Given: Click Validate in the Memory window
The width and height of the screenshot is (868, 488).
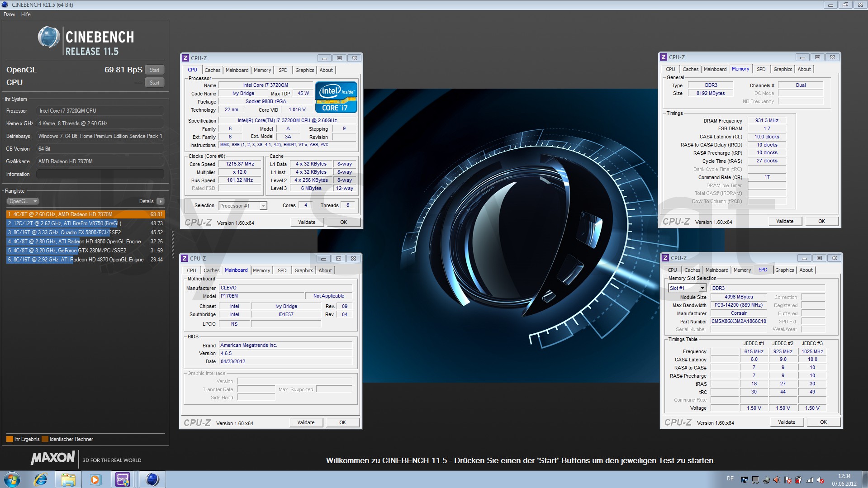Looking at the screenshot, I should point(785,221).
